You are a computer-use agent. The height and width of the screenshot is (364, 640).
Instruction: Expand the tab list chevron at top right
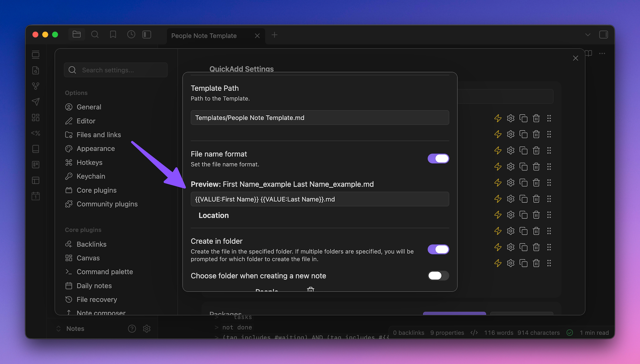click(588, 35)
